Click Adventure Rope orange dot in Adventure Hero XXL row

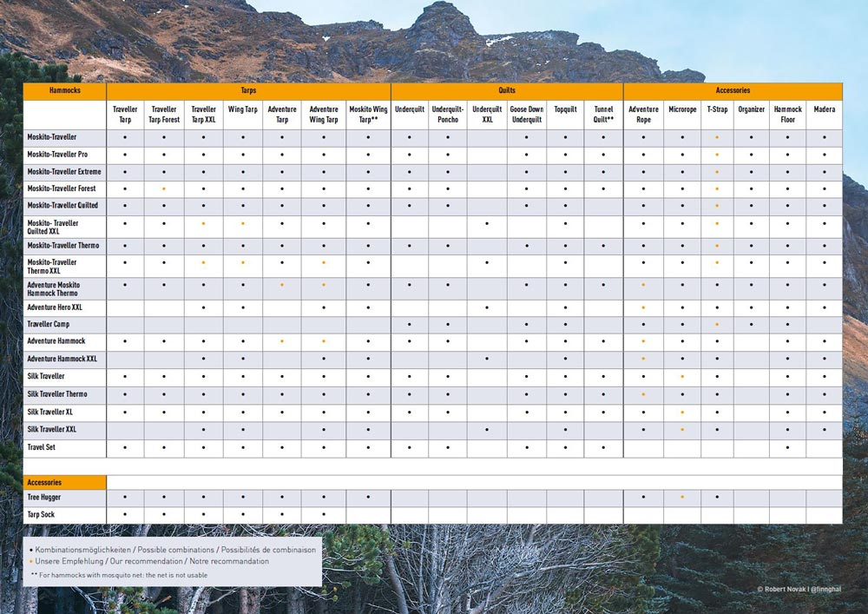tap(643, 307)
